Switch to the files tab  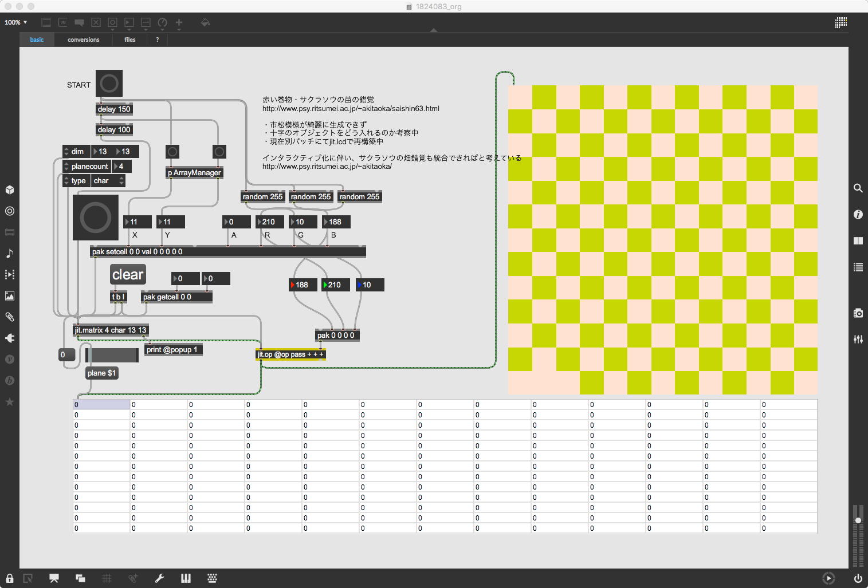[x=130, y=40]
